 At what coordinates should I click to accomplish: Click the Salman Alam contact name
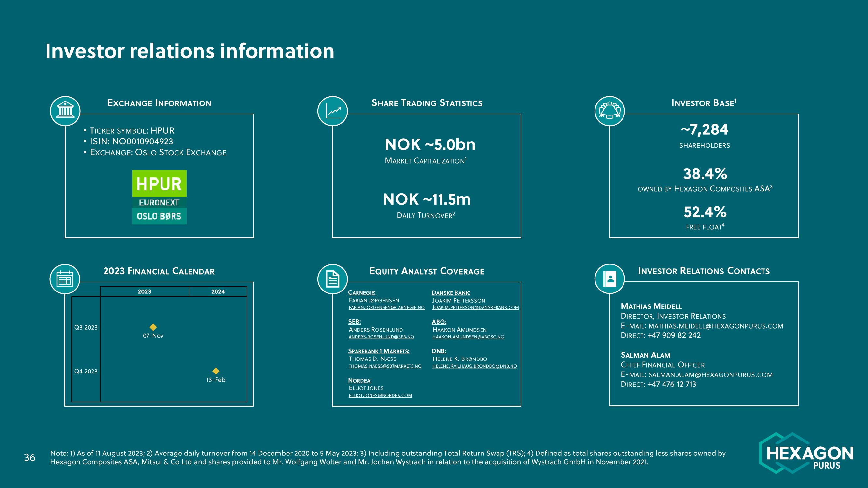646,355
